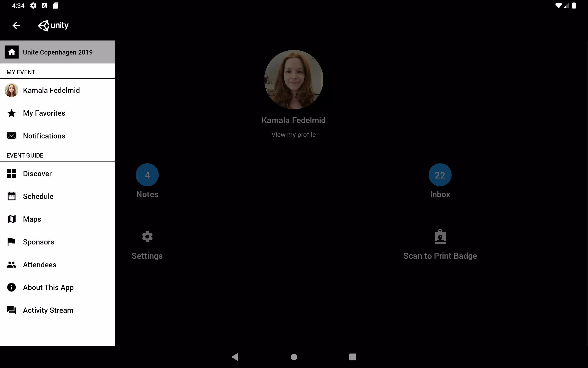
Task: Tap the 4:34 clock in the status bar
Action: (x=18, y=6)
